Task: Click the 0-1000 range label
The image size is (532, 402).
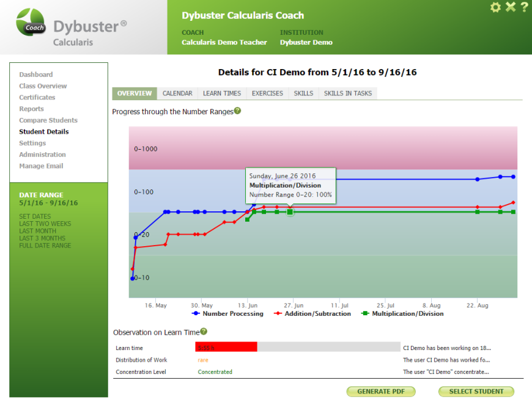Action: pyautogui.click(x=146, y=149)
